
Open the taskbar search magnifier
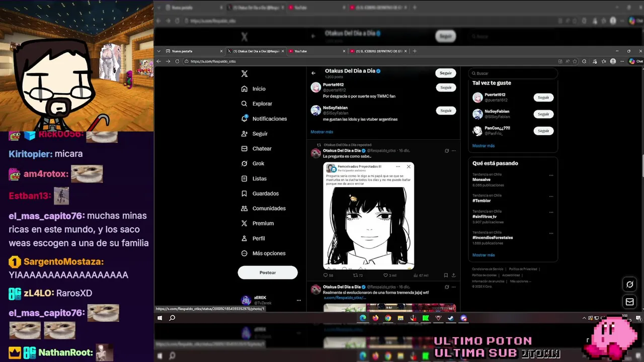pos(172,318)
